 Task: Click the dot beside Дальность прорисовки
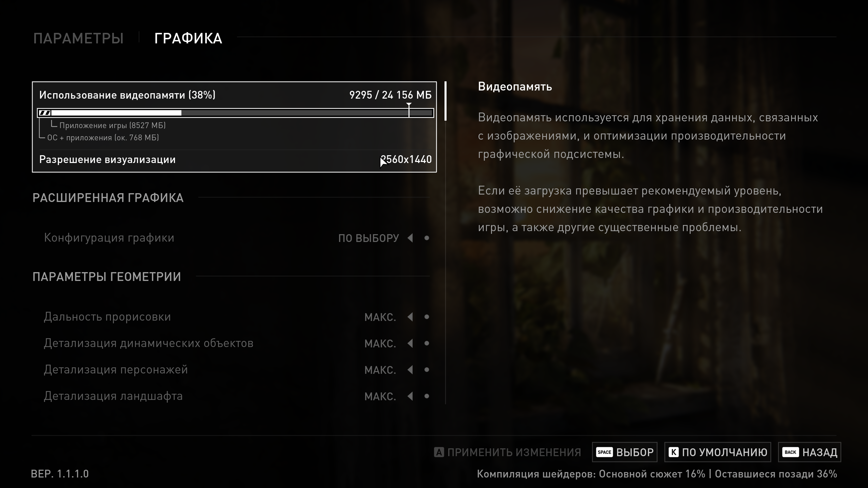click(427, 317)
